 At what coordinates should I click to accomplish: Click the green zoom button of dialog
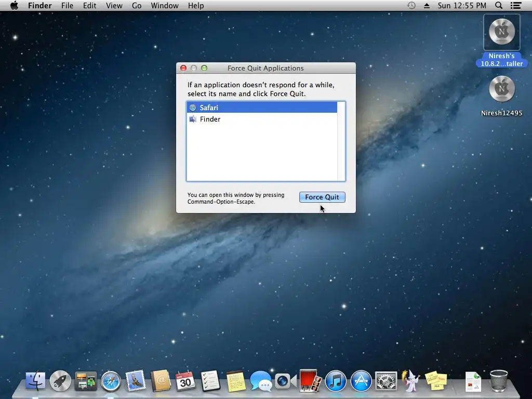(204, 68)
